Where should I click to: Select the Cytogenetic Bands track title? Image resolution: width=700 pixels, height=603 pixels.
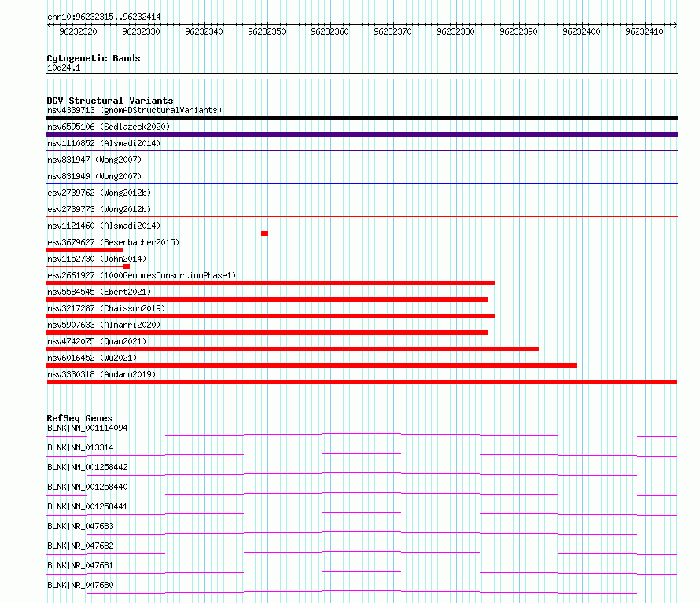tap(94, 58)
